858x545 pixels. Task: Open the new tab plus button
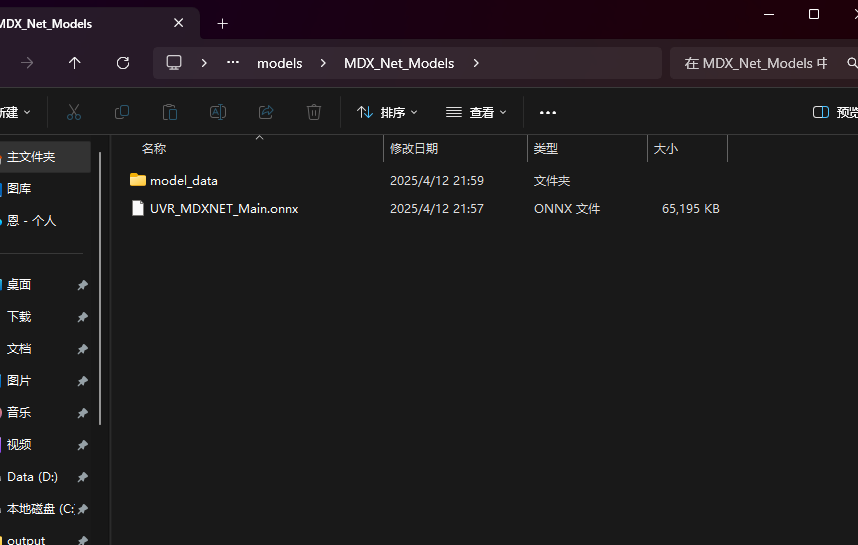222,24
